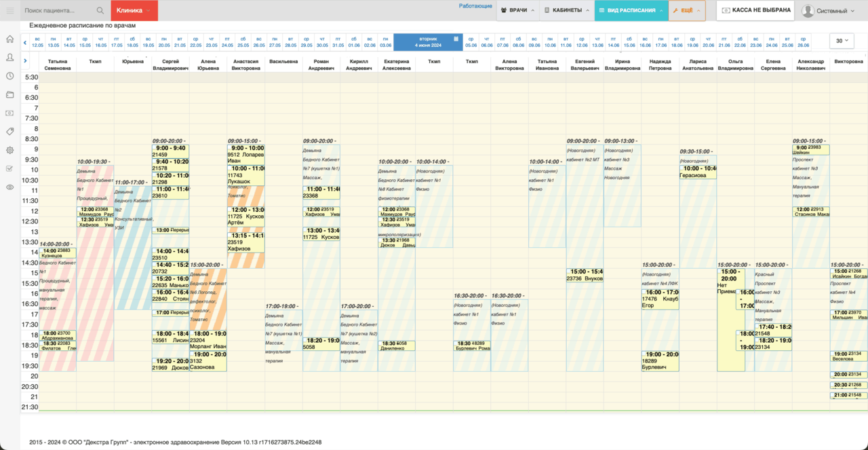The height and width of the screenshot is (450, 868).
Task: Expand the Клиника dropdown
Action: point(133,11)
